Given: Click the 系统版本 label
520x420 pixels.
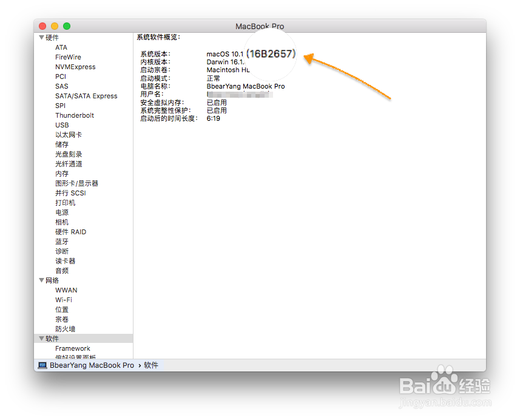Looking at the screenshot, I should tap(155, 54).
